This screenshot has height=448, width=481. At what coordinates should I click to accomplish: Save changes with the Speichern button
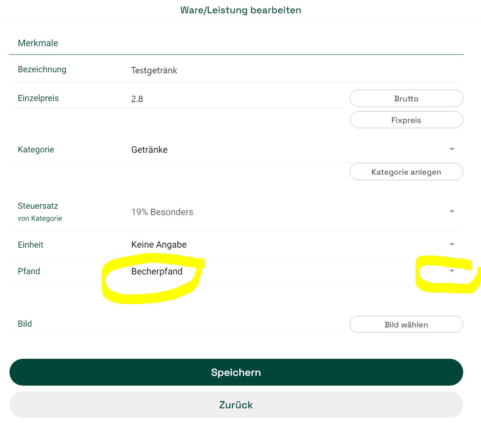pos(236,372)
